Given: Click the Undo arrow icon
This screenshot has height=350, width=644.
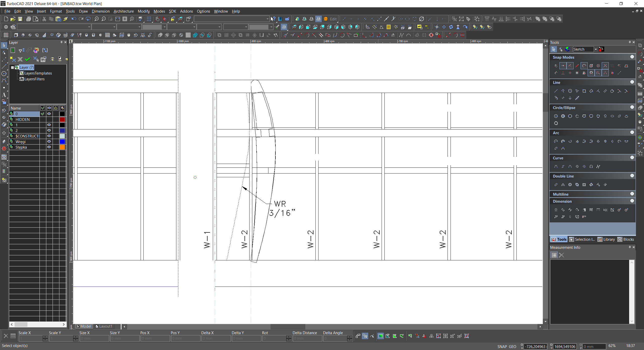Looking at the screenshot, I should (x=74, y=19).
